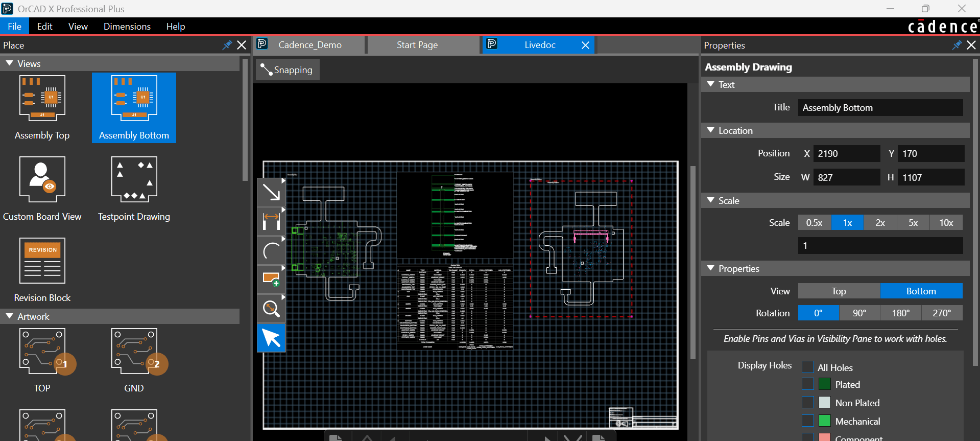
Task: Activate the zoom magnifier tool
Action: point(271,309)
